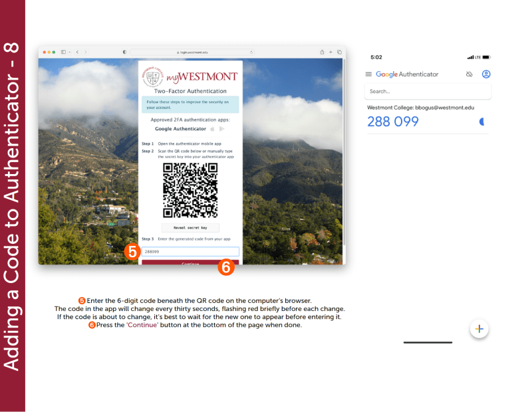Click the generated code input field

[x=190, y=252]
